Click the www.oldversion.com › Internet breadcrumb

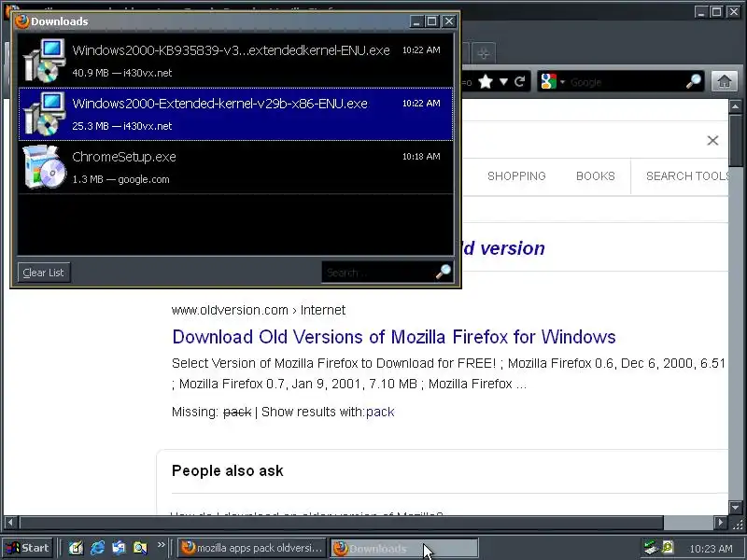click(259, 310)
